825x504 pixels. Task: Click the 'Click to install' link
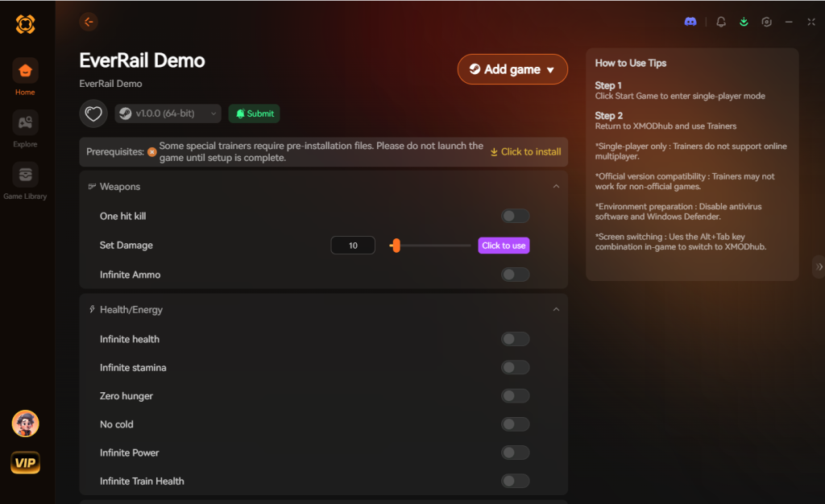coord(525,152)
